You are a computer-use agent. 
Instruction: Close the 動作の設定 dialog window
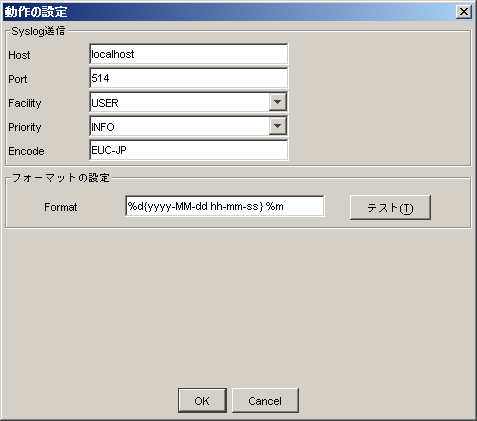[x=464, y=12]
